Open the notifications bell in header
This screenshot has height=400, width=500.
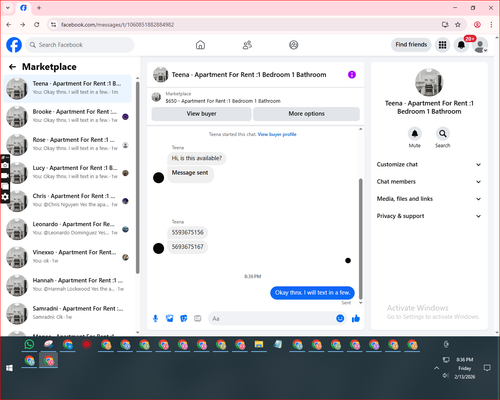tap(461, 45)
